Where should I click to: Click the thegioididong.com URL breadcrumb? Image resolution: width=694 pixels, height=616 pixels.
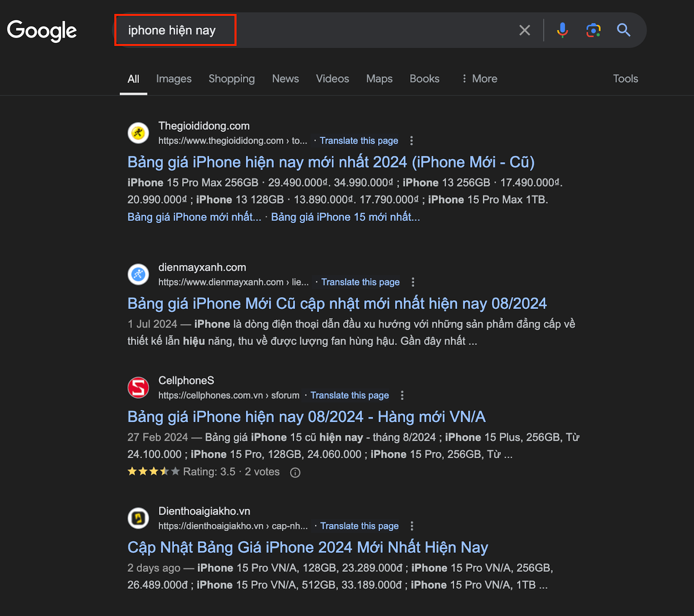pos(232,141)
